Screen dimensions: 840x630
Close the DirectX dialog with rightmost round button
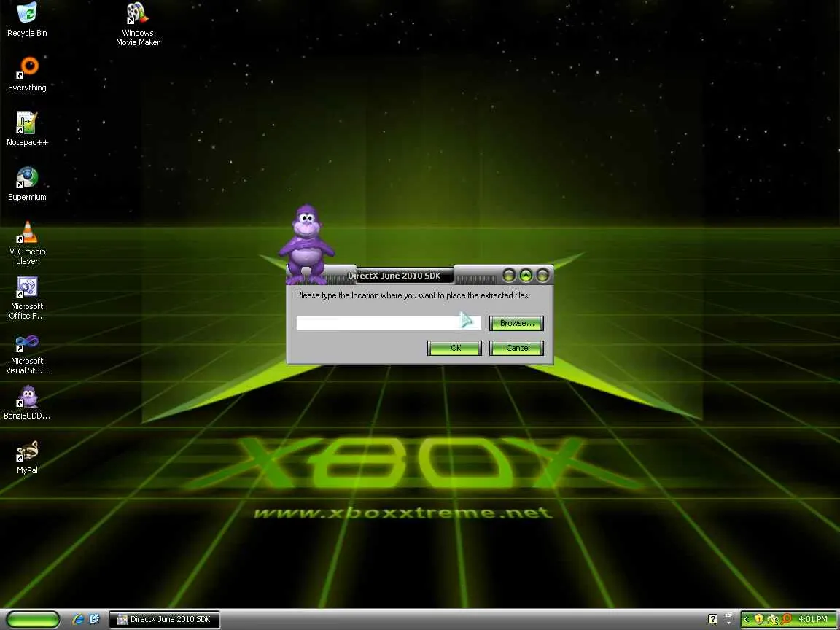(x=542, y=276)
